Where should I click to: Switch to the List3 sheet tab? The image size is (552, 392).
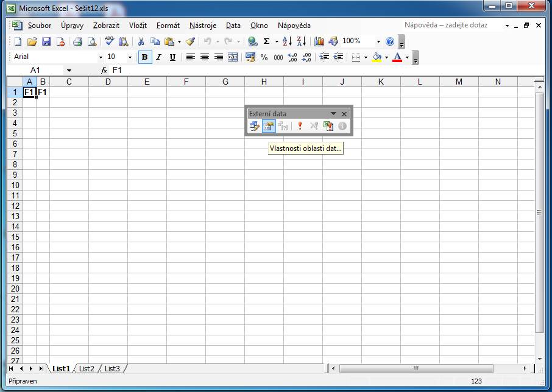pyautogui.click(x=112, y=368)
